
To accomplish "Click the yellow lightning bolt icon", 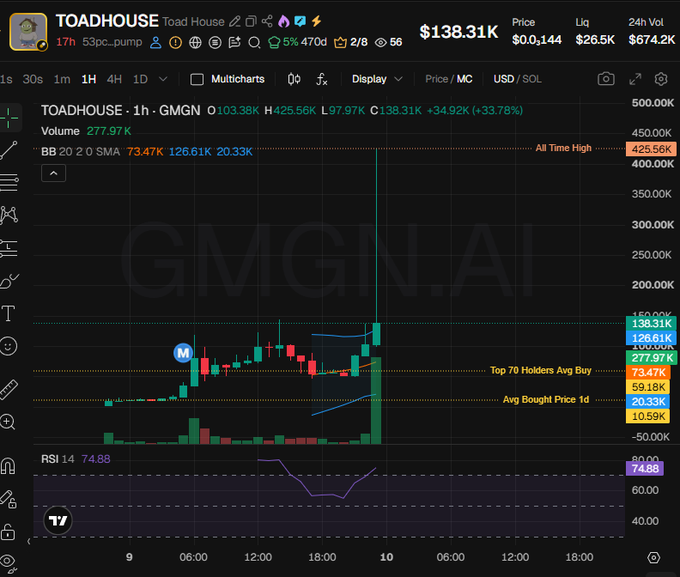I will pos(317,21).
